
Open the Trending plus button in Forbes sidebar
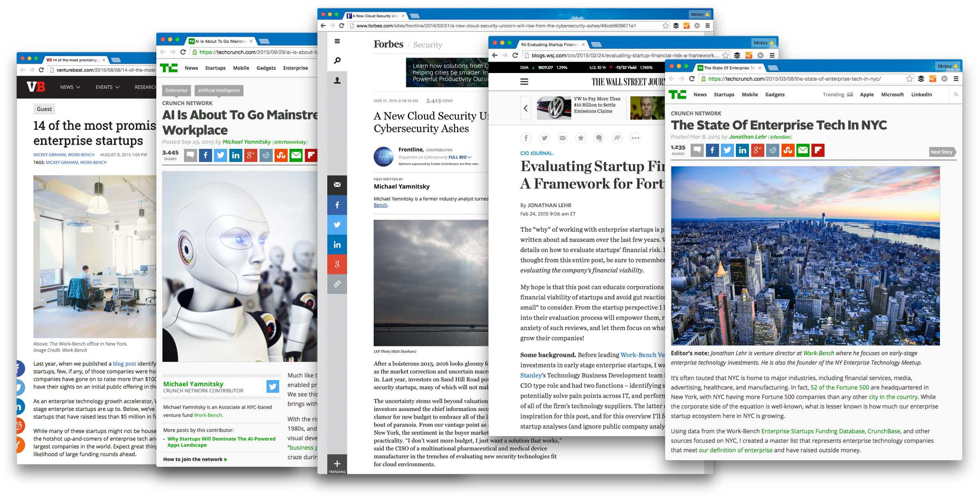coord(337,464)
